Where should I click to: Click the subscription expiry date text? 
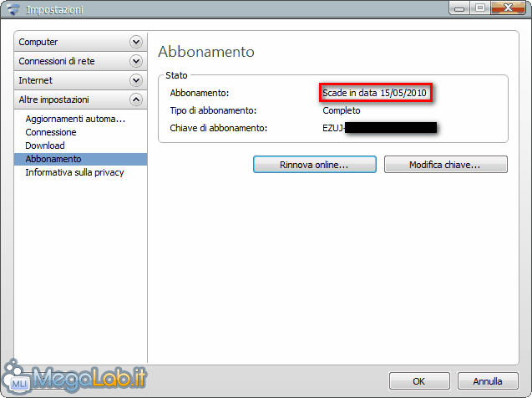click(374, 93)
